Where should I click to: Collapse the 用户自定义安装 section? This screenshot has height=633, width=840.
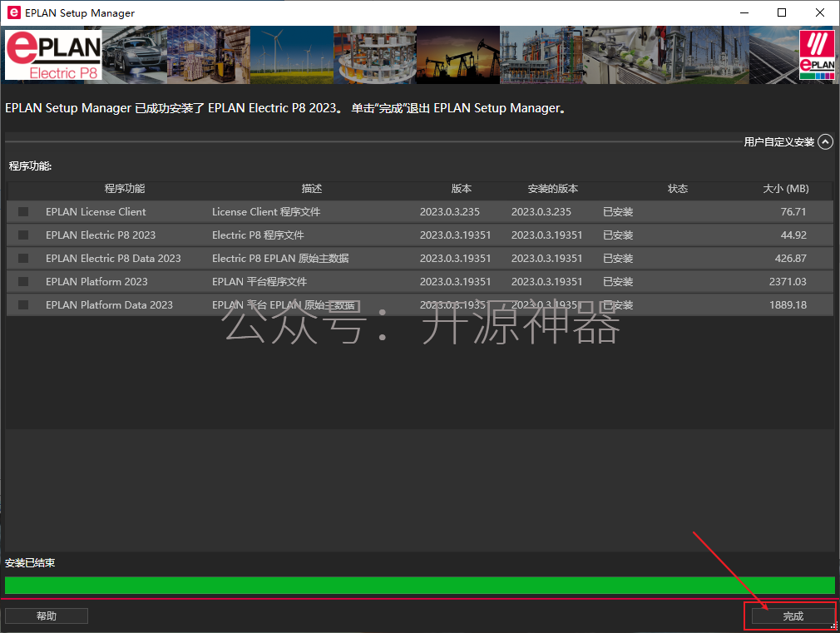click(826, 142)
